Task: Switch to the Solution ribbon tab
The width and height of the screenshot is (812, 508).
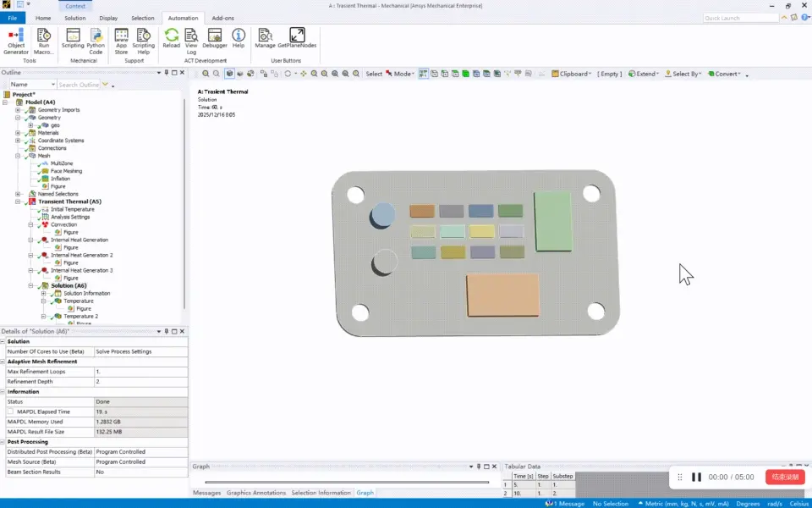Action: coord(75,18)
